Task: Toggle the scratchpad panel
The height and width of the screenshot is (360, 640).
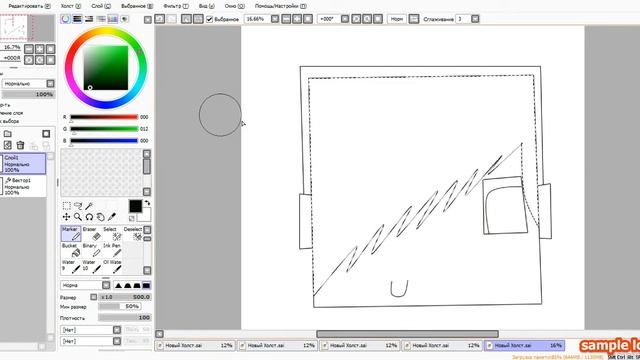Action: coord(124,19)
